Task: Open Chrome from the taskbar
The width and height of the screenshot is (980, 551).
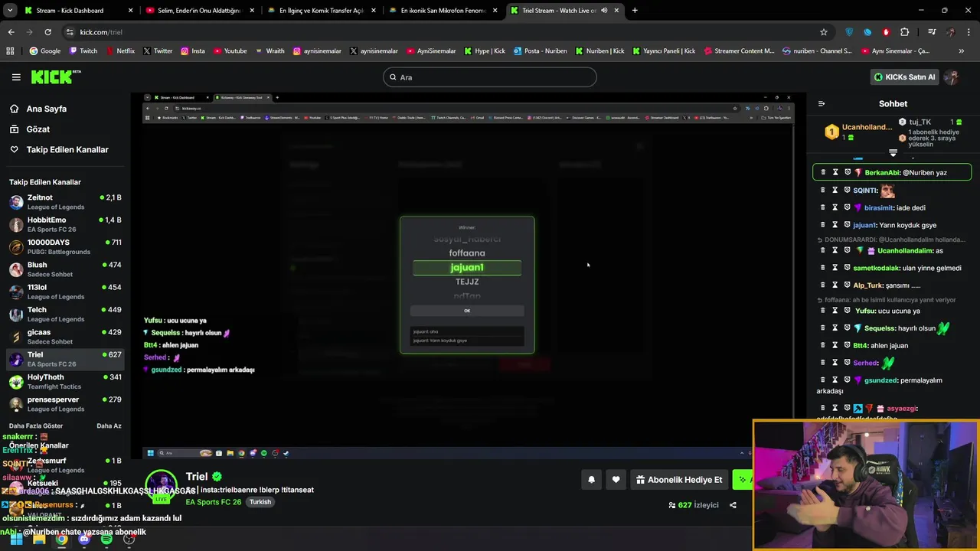Action: (61, 539)
